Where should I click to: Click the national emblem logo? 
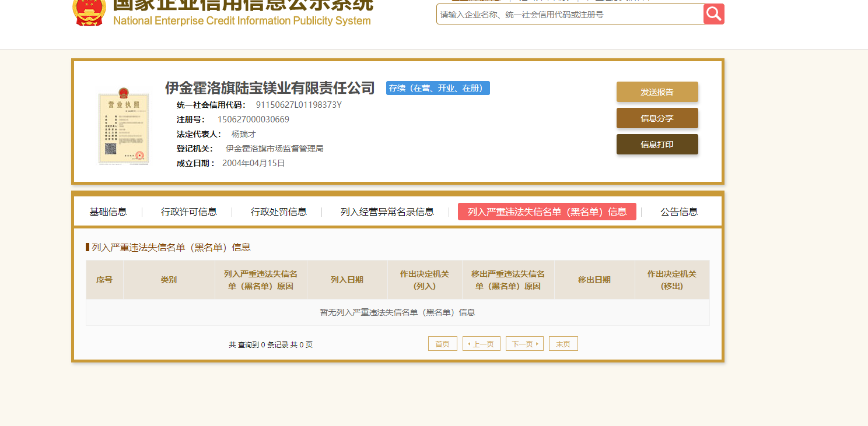pyautogui.click(x=89, y=13)
